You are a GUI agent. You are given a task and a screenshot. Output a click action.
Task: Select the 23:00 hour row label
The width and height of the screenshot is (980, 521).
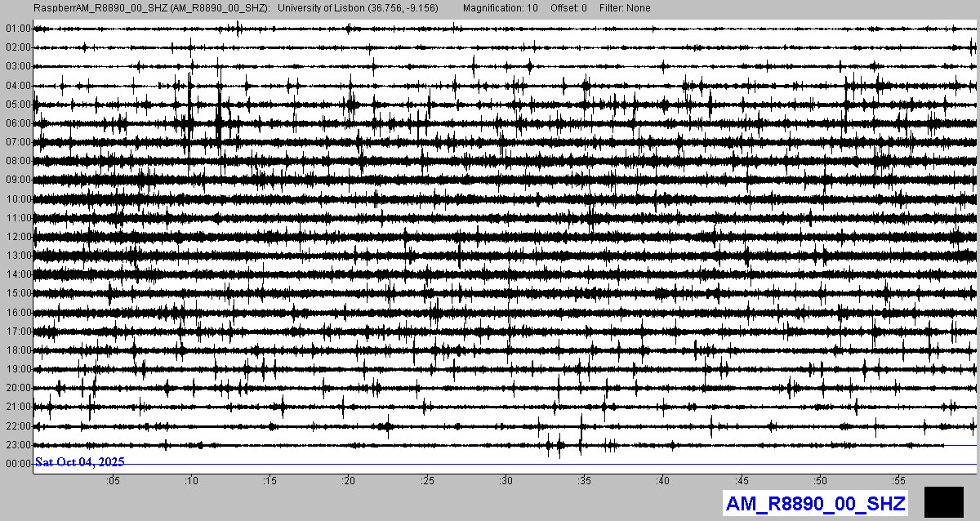click(17, 445)
